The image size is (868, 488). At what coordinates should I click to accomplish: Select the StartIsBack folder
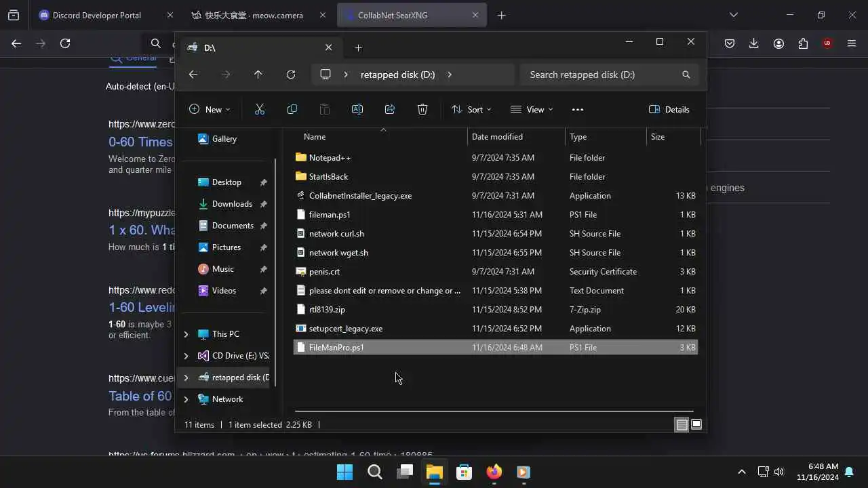pyautogui.click(x=496, y=177)
